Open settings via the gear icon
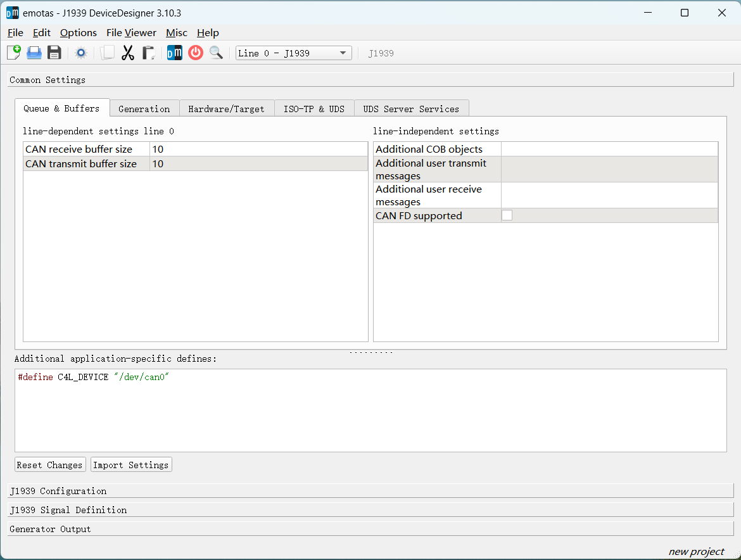741x560 pixels. click(81, 53)
